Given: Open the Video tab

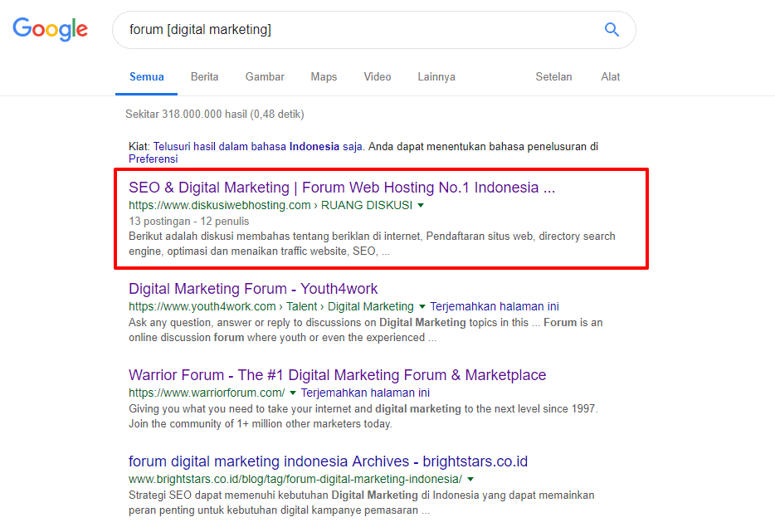Looking at the screenshot, I should point(377,76).
